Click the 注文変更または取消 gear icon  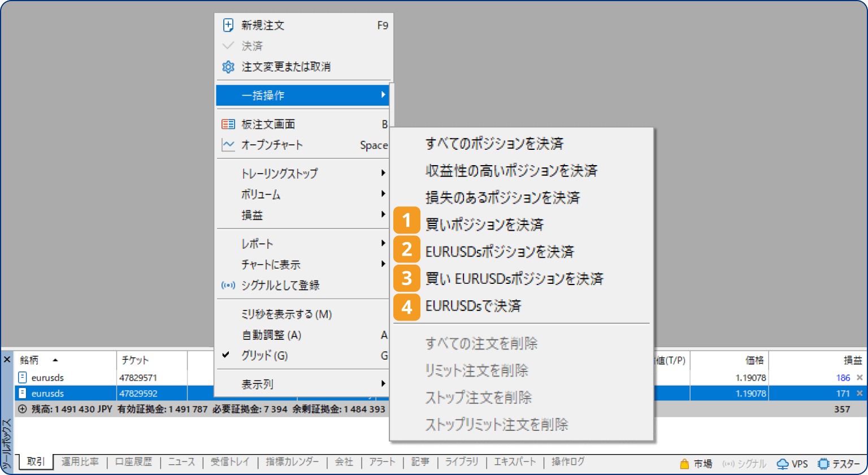click(228, 66)
